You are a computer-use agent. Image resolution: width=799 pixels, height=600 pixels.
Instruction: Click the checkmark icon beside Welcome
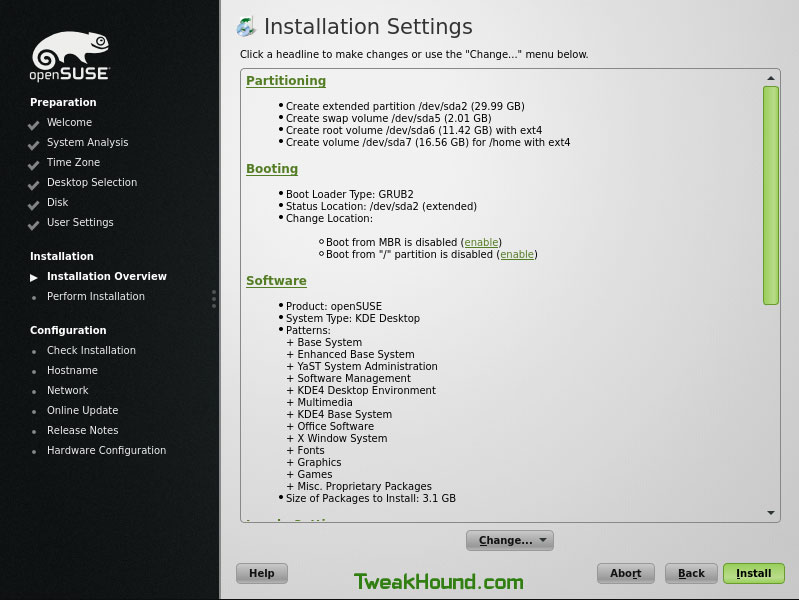click(34, 125)
